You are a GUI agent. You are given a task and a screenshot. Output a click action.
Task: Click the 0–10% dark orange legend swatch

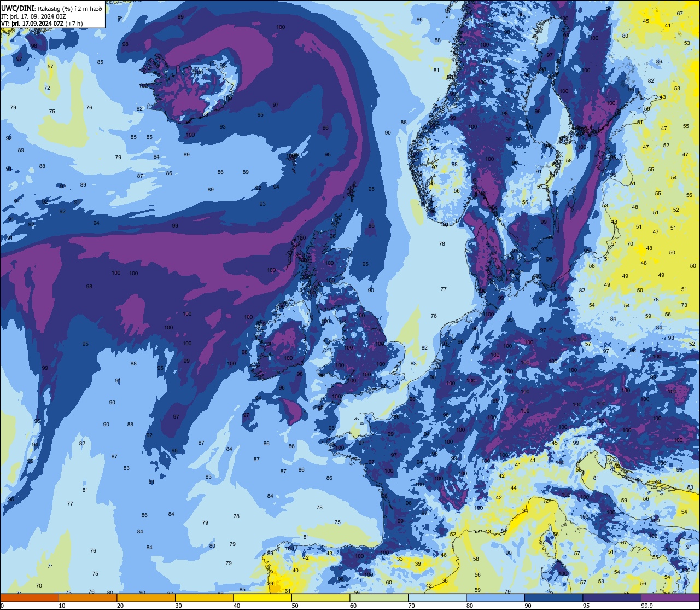[30, 598]
